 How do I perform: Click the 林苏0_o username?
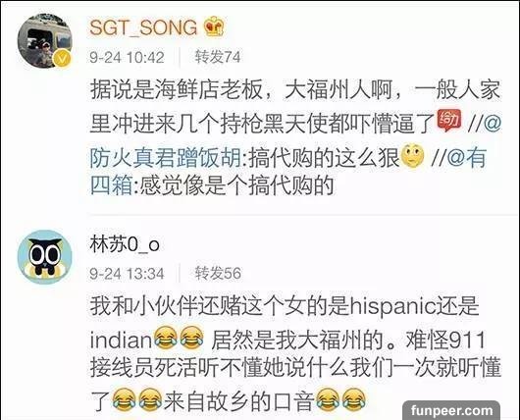coord(125,245)
